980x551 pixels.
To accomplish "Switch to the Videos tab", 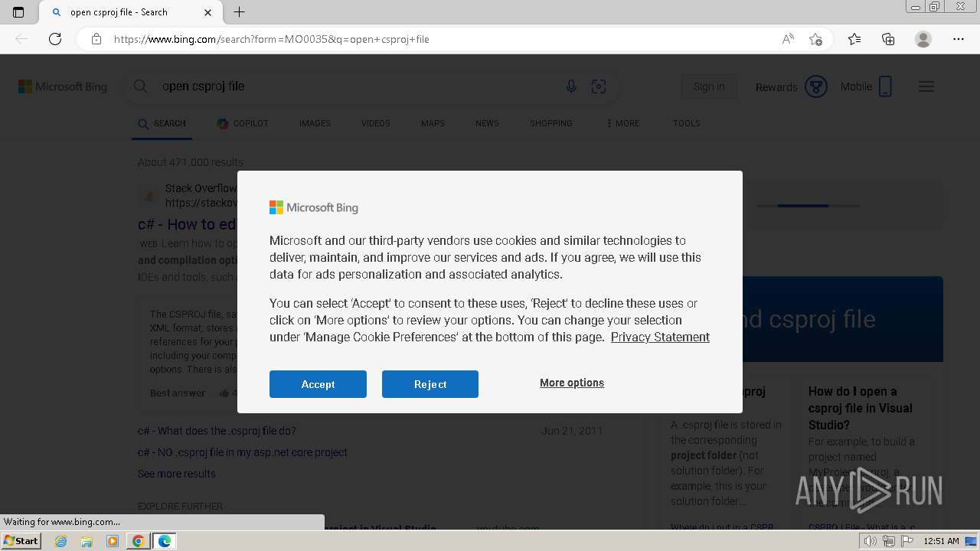I will click(376, 123).
